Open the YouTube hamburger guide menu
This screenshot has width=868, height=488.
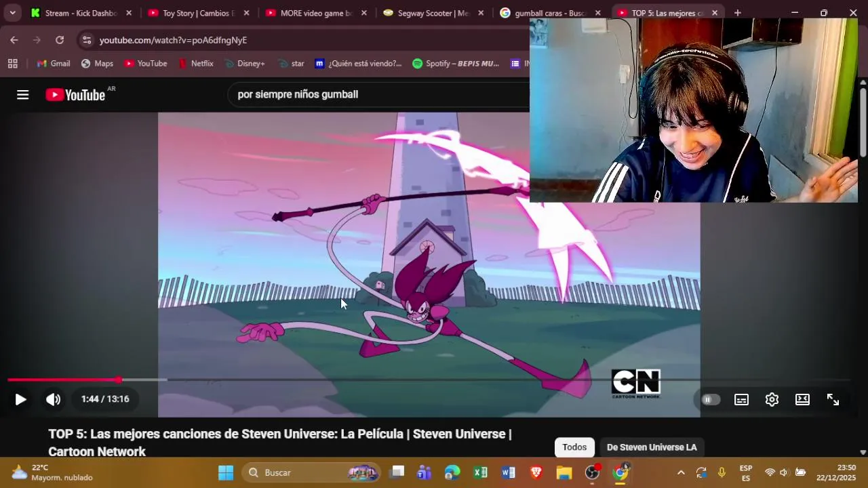point(23,95)
